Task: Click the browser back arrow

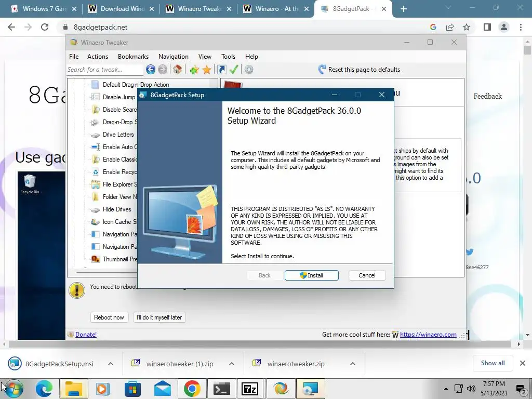Action: pyautogui.click(x=11, y=27)
